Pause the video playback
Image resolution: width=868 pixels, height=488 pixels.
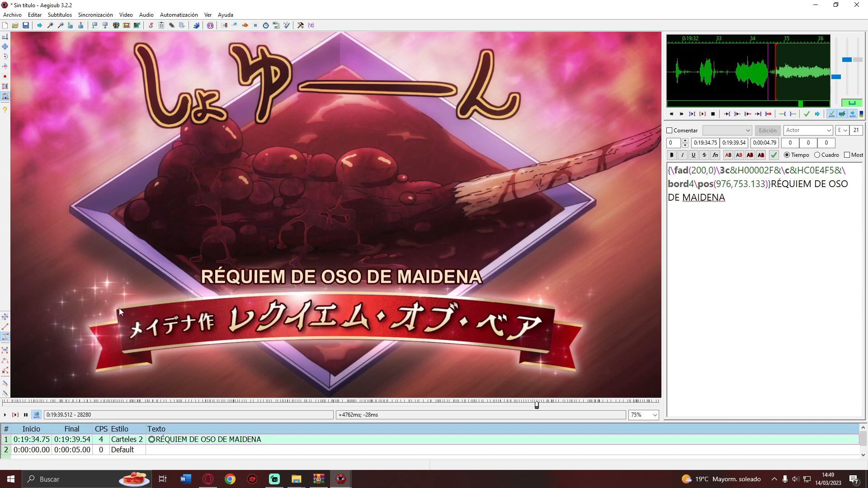pos(26,415)
